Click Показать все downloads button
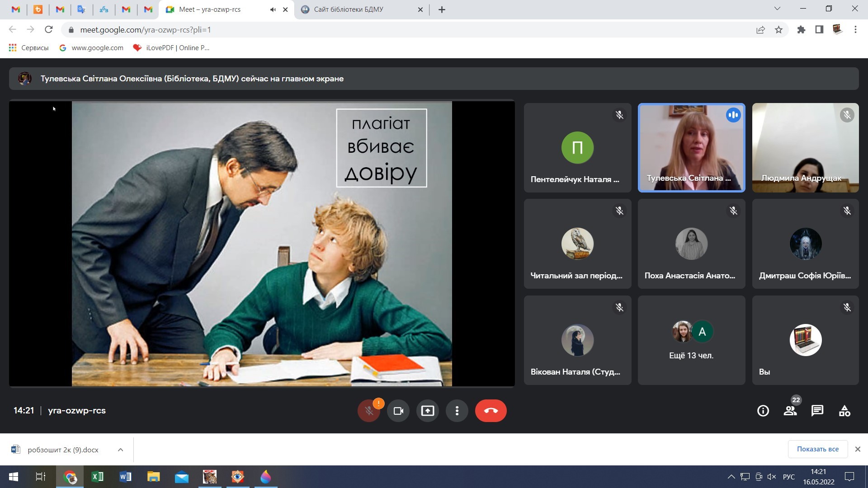Screen dimensions: 868x488 pyautogui.click(x=817, y=449)
